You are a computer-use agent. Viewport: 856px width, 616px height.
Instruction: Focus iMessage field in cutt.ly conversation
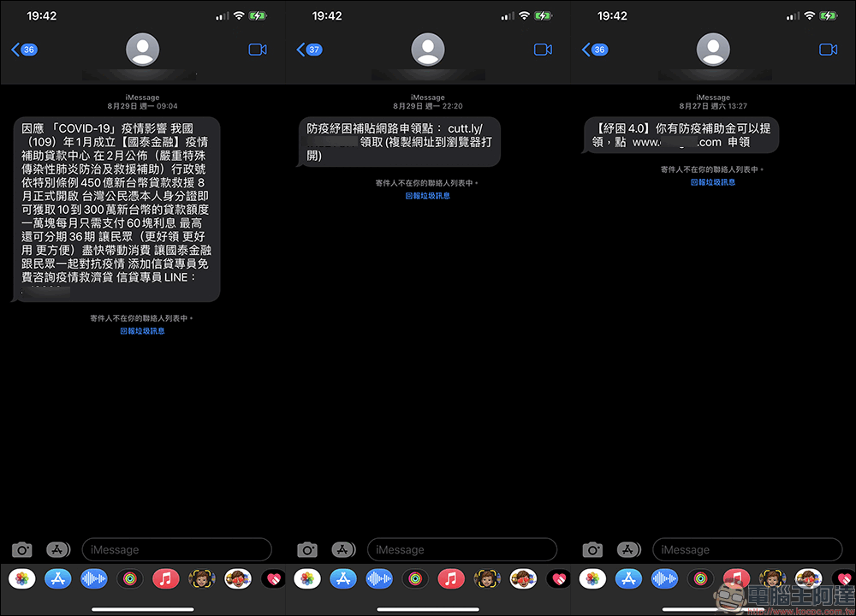462,549
